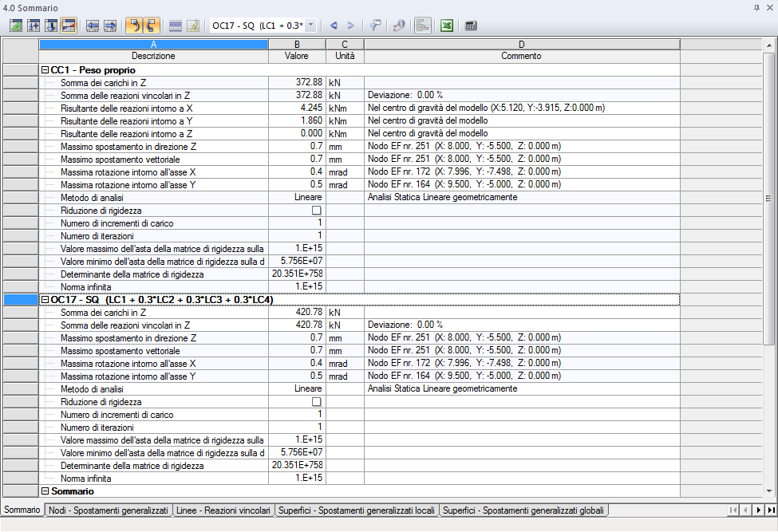Jump to first tab with tab-scroll button

[x=733, y=510]
